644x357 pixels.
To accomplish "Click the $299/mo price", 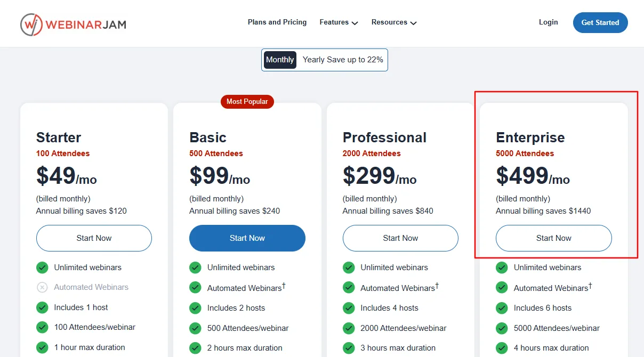I will click(x=380, y=176).
